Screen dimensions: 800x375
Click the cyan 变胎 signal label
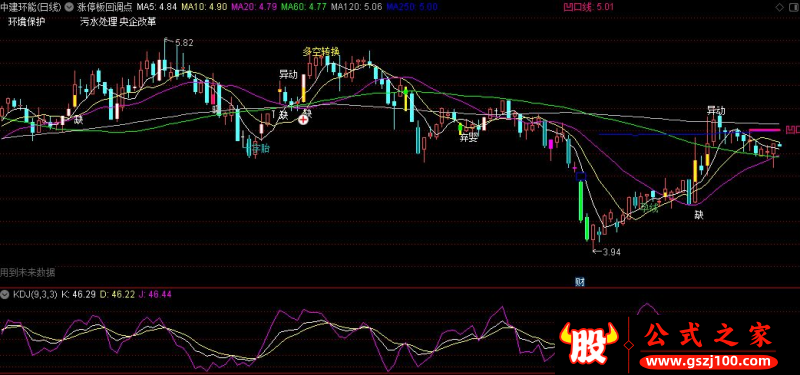(x=258, y=148)
